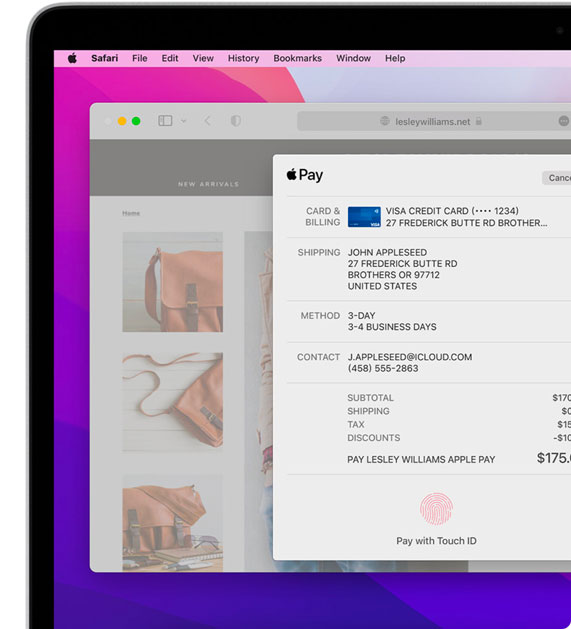The width and height of the screenshot is (571, 629).
Task: Follow the Home breadcrumb link
Action: [131, 213]
